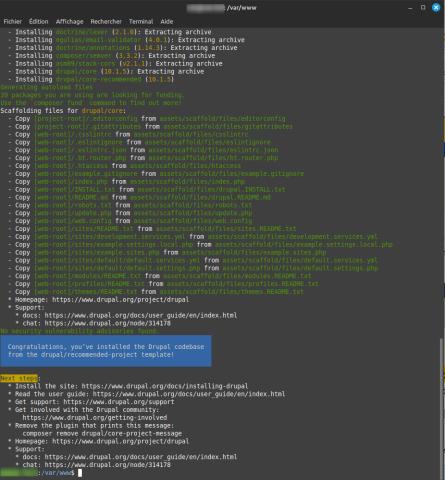The height and width of the screenshot is (480, 445).
Task: Click the 'Next steps' highlighted label
Action: pos(19,378)
